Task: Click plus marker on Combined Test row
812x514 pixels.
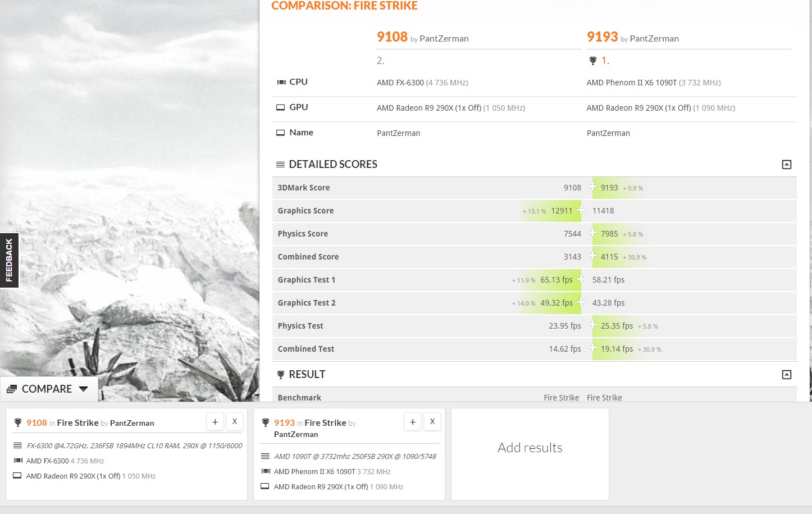Action: (592, 348)
